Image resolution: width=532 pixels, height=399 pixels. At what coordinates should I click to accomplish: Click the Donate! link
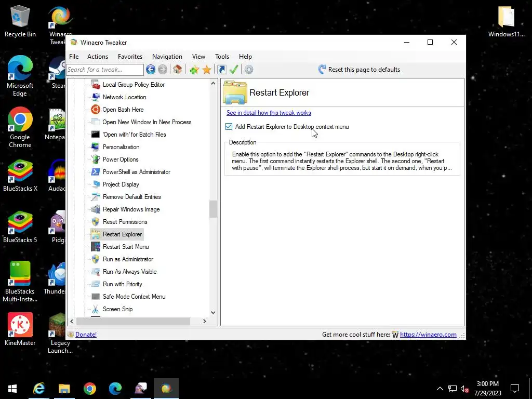86,335
